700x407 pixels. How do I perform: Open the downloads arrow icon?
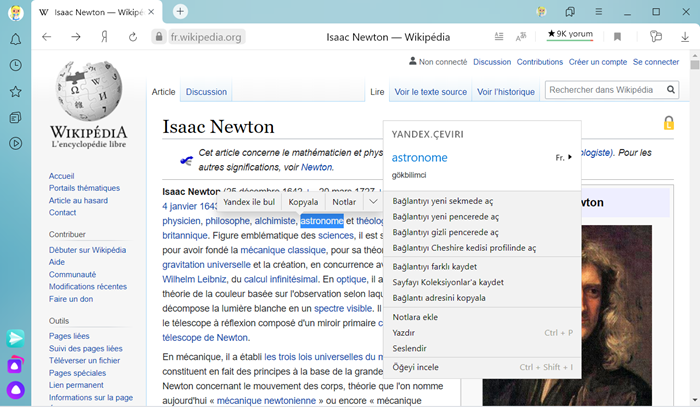(x=685, y=37)
